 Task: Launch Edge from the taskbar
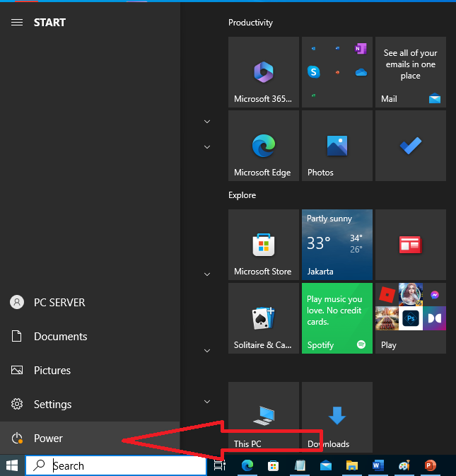[247, 465]
